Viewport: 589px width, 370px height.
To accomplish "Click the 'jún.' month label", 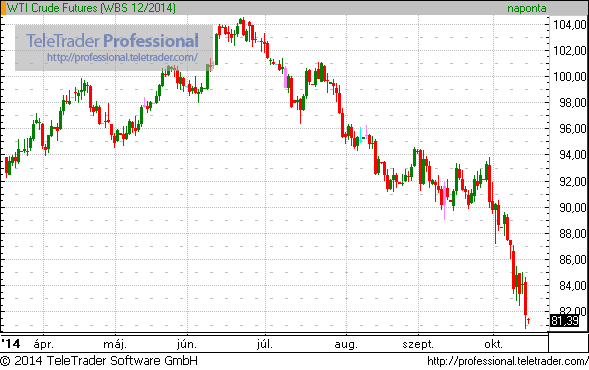I will pyautogui.click(x=187, y=344).
